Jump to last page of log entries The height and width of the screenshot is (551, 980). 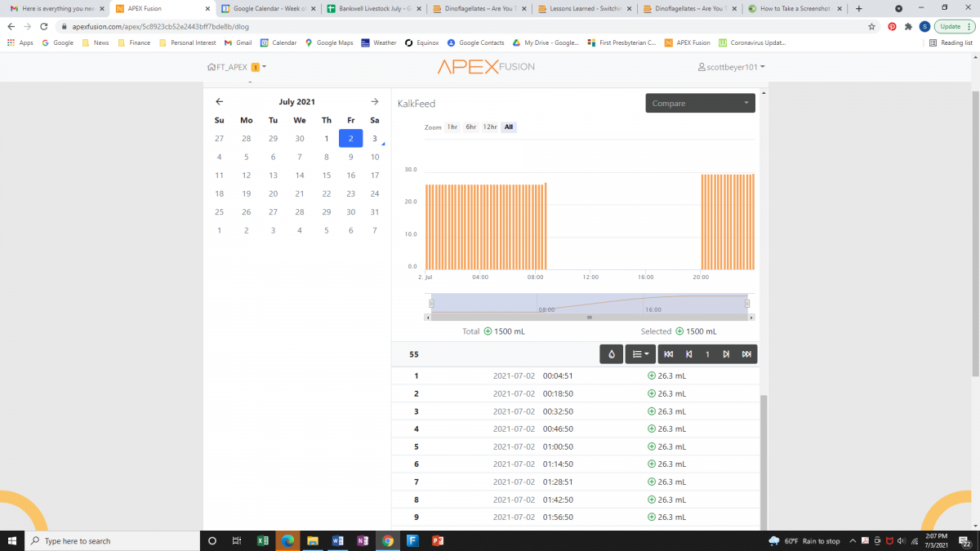(746, 354)
